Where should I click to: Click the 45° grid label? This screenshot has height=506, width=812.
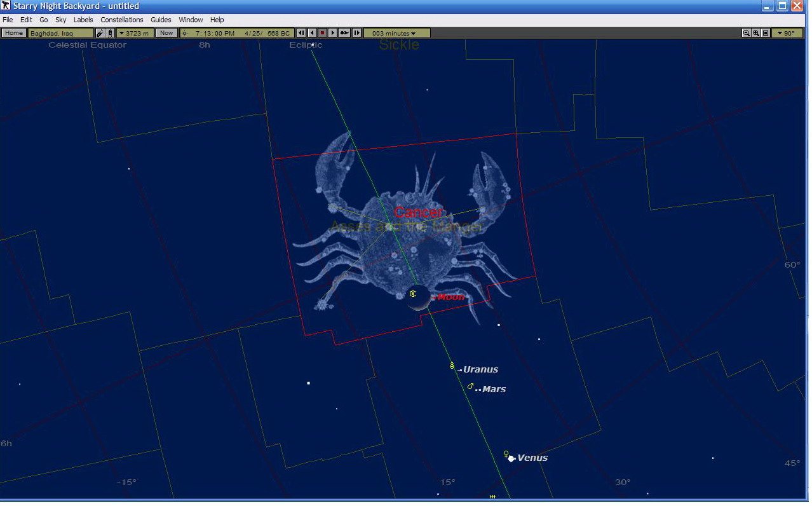(792, 463)
